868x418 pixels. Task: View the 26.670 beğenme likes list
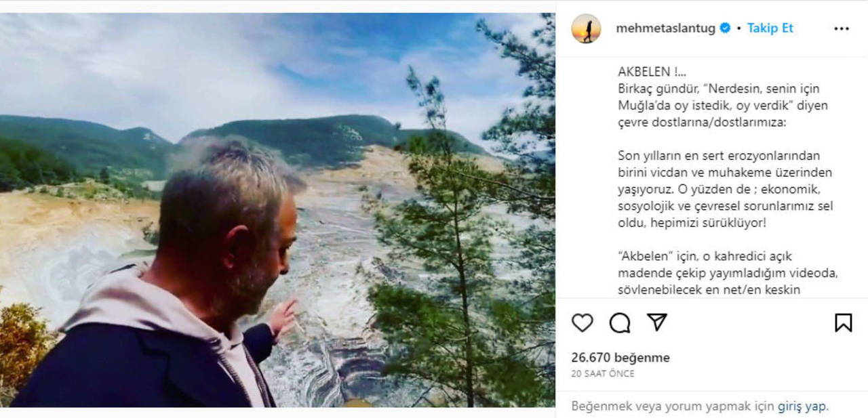[620, 358]
